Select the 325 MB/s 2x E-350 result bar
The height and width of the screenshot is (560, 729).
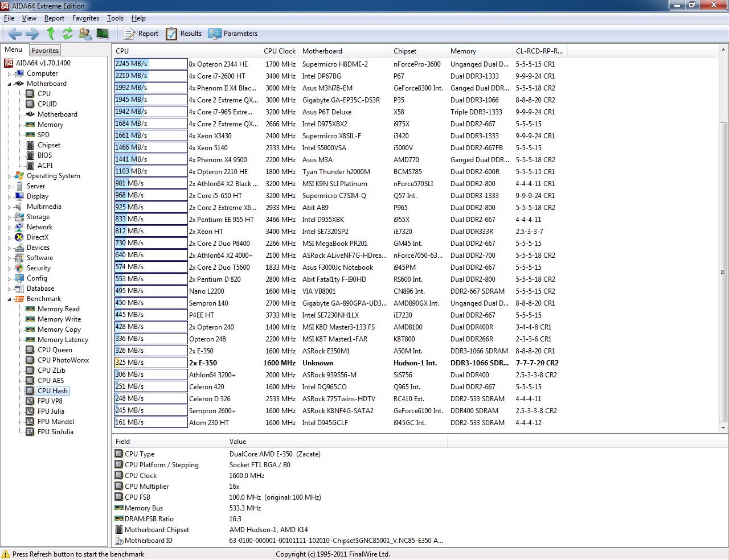(x=151, y=363)
